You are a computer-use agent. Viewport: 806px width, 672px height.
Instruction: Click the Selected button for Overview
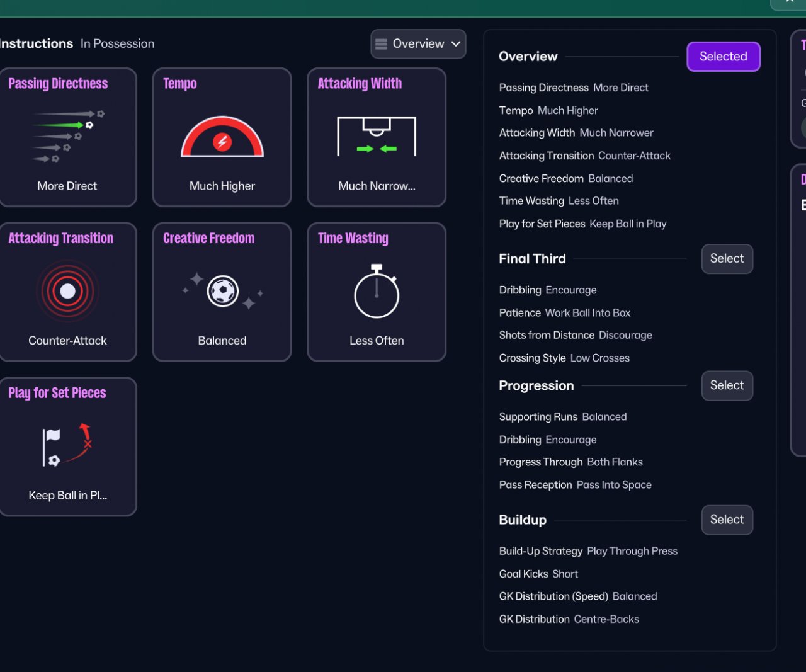pos(724,57)
